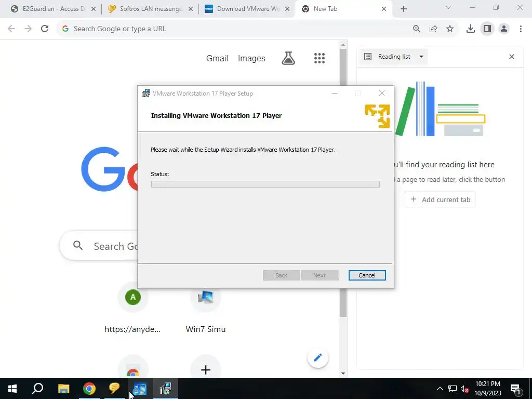
Task: Click the Add current tab button
Action: (440, 199)
